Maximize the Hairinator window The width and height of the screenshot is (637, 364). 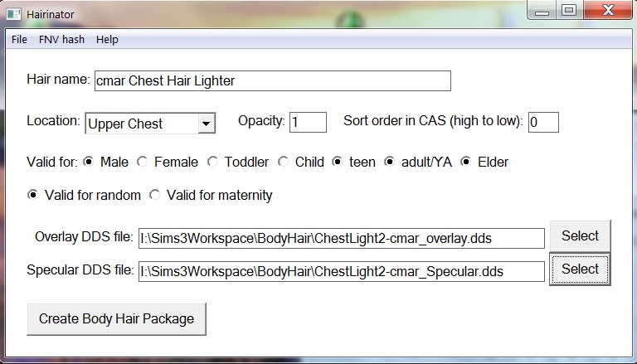pos(570,10)
